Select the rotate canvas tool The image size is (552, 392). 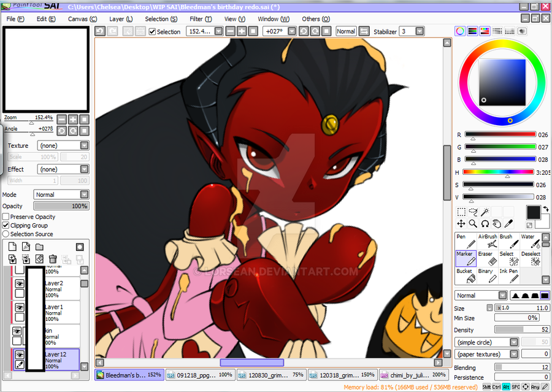485,224
